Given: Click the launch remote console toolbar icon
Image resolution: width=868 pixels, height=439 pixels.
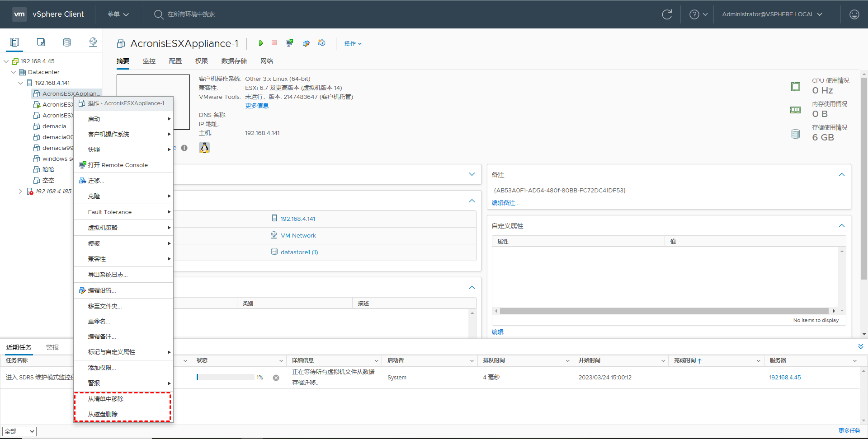Looking at the screenshot, I should click(290, 43).
